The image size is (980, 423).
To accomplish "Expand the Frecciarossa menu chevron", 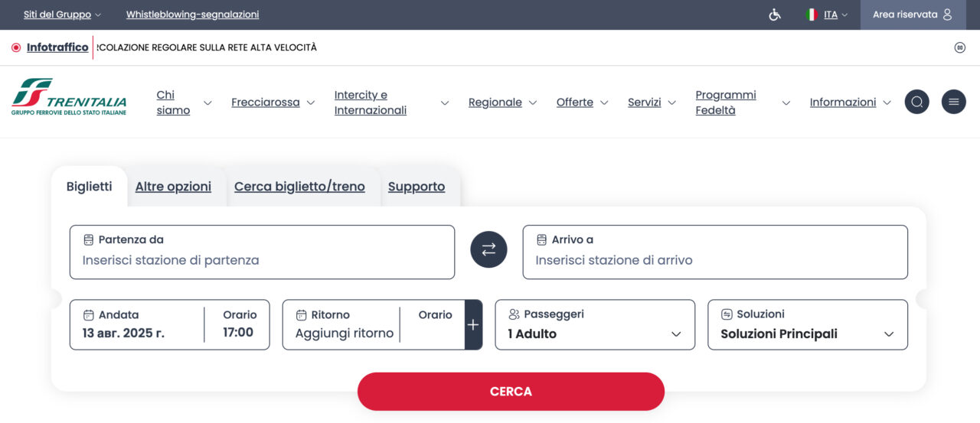I will pos(311,102).
